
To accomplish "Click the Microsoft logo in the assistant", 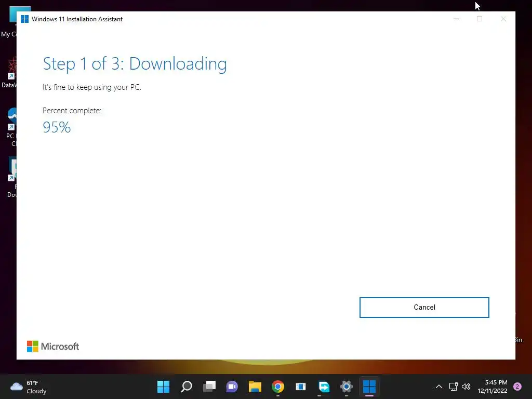I will [53, 347].
